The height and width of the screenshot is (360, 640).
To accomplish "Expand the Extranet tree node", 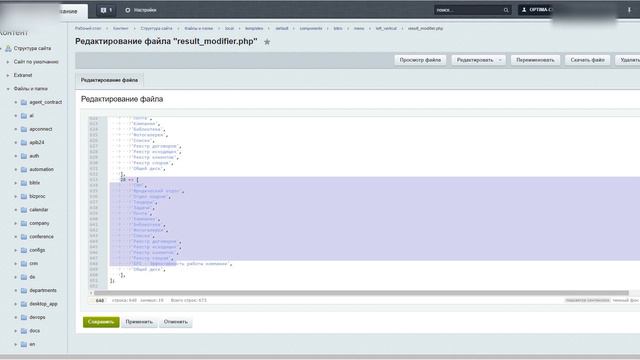I will [x=8, y=76].
